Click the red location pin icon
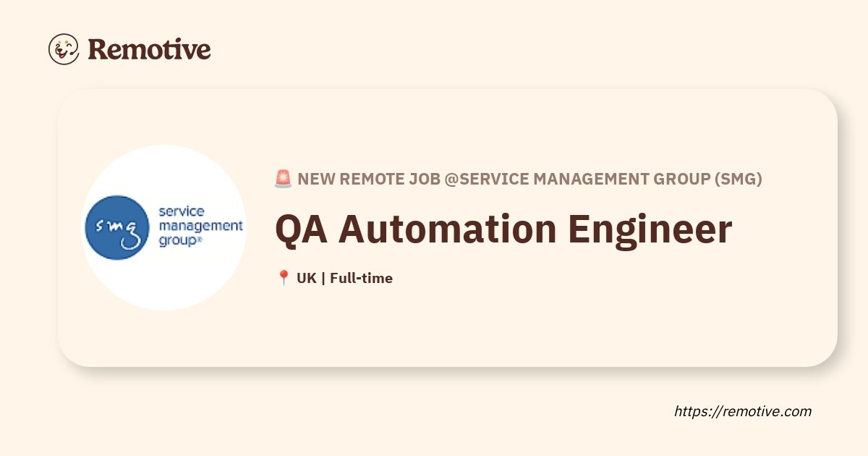The height and width of the screenshot is (456, 868). 284,278
